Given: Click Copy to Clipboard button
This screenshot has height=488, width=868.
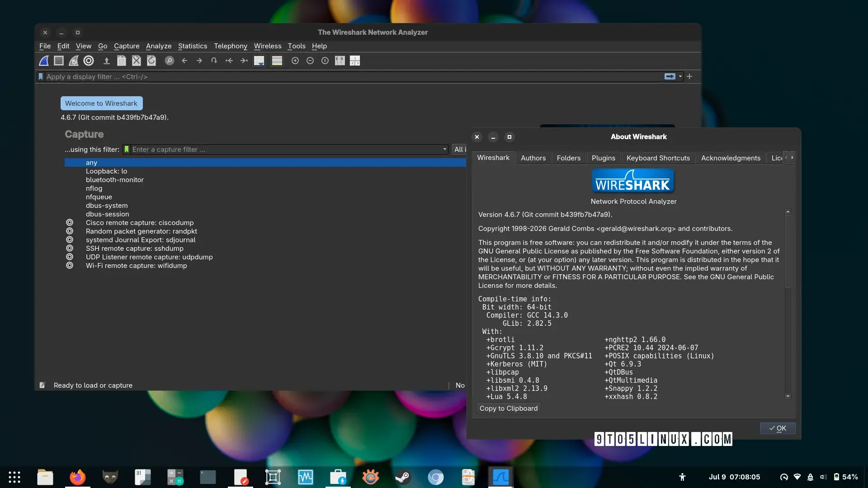Looking at the screenshot, I should (x=509, y=408).
